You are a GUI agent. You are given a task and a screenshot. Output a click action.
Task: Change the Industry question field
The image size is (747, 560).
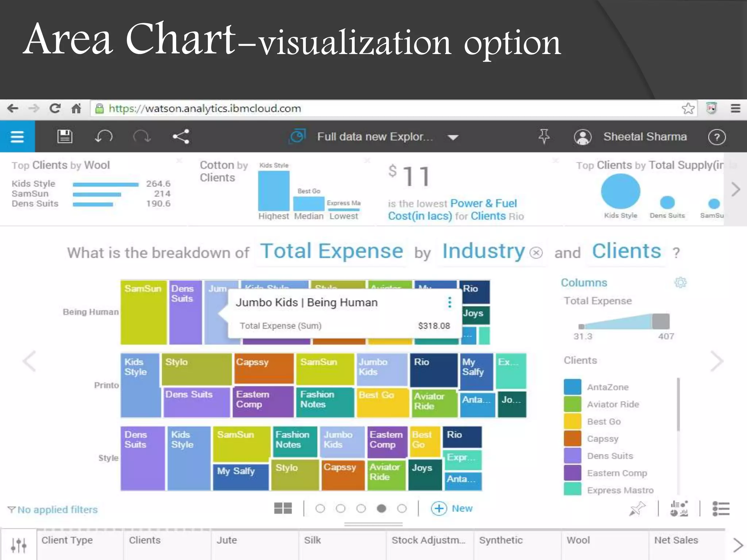click(484, 251)
